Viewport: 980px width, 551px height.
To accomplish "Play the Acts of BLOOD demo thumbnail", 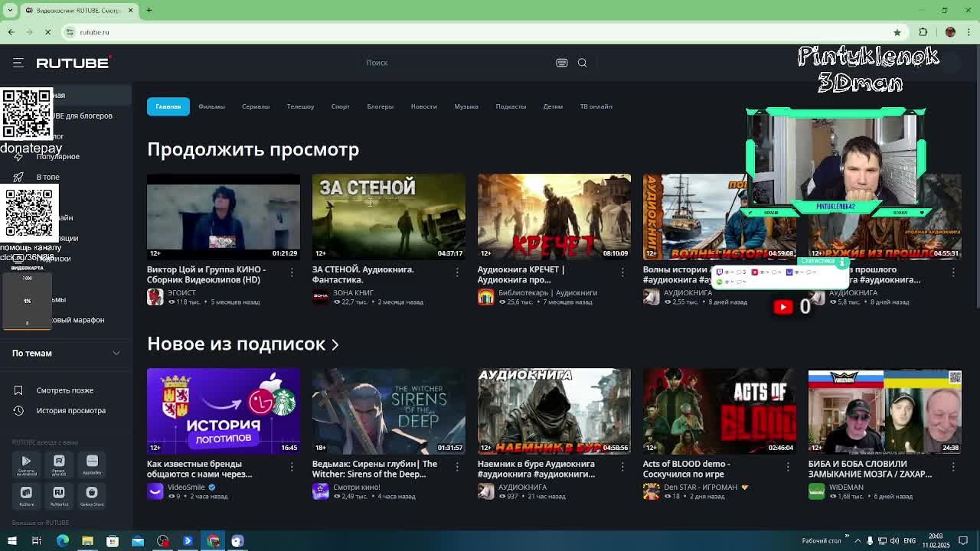I will [720, 411].
